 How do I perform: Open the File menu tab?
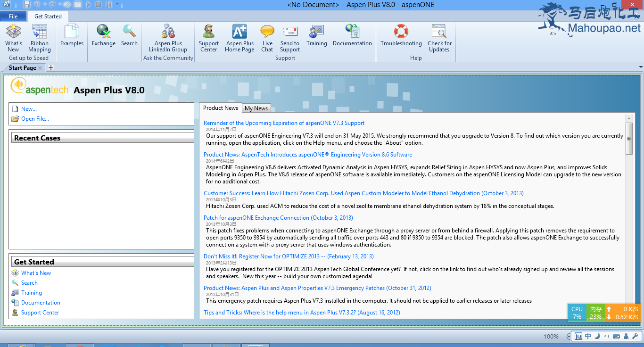pos(13,17)
